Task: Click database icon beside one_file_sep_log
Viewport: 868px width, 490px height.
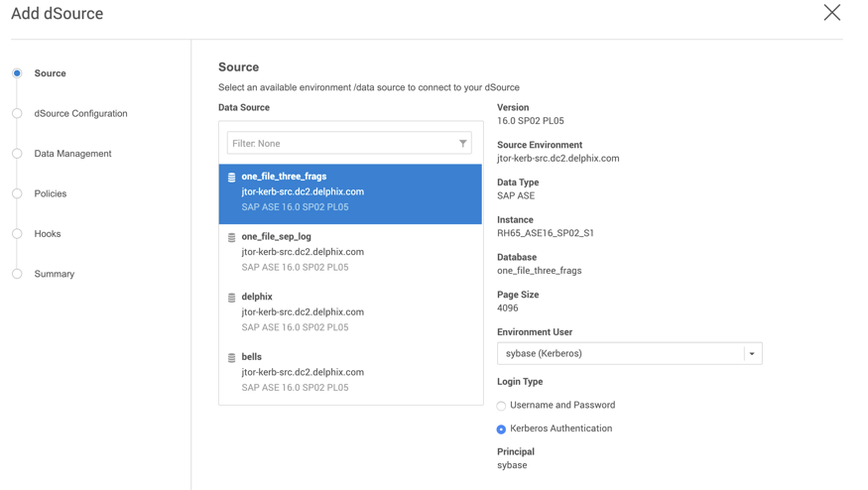Action: pos(232,238)
